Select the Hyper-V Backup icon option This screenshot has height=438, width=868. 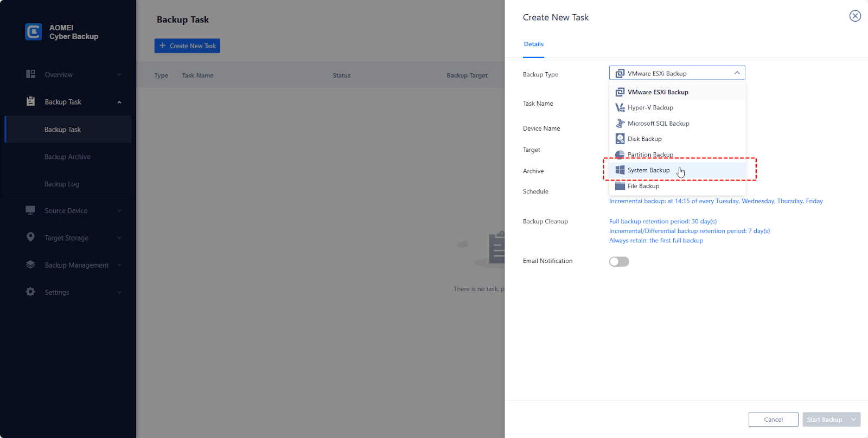coord(620,107)
